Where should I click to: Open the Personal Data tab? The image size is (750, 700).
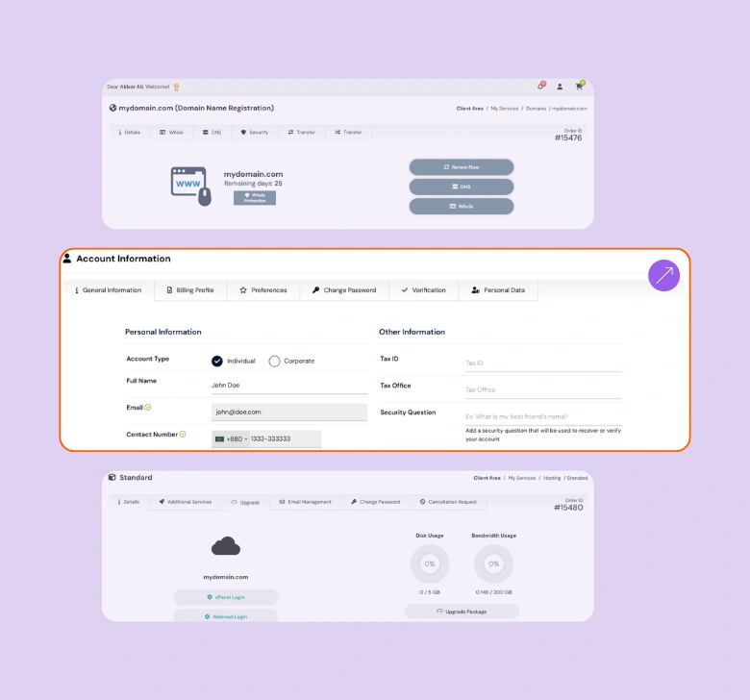[498, 290]
